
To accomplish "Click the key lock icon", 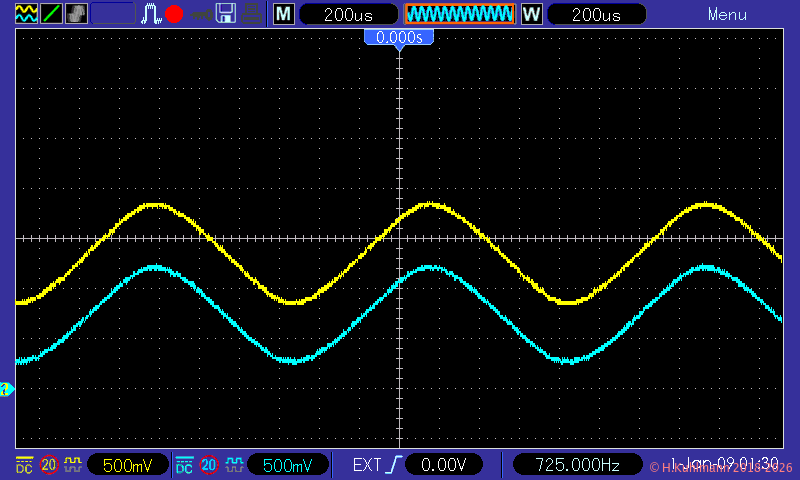I will click(x=201, y=14).
